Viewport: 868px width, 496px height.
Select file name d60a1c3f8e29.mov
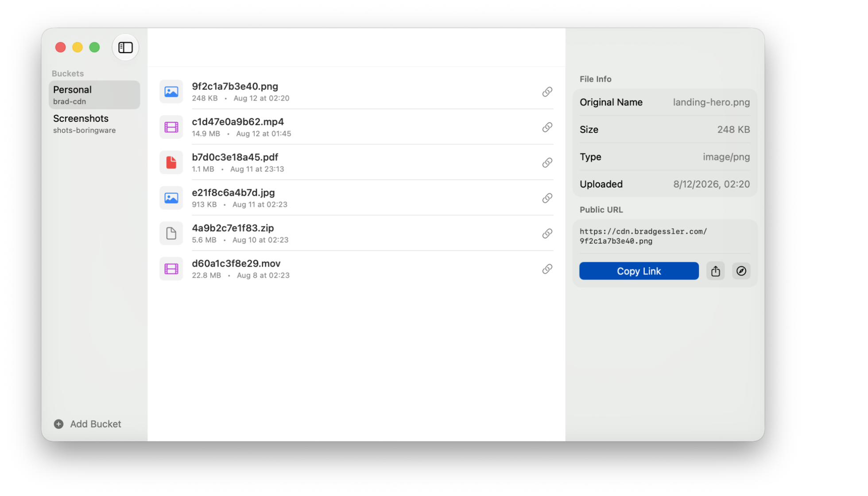point(236,263)
